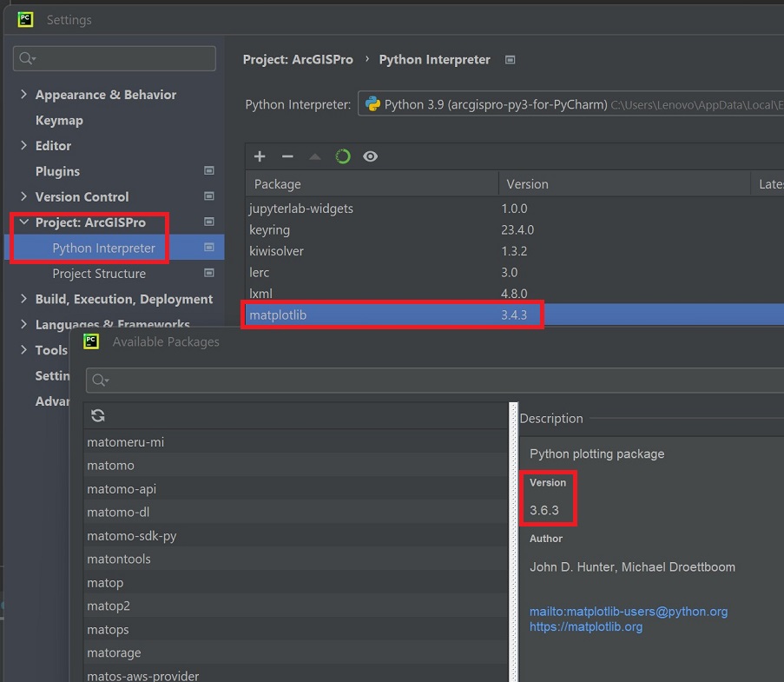Toggle the show early releases eye icon

[371, 156]
